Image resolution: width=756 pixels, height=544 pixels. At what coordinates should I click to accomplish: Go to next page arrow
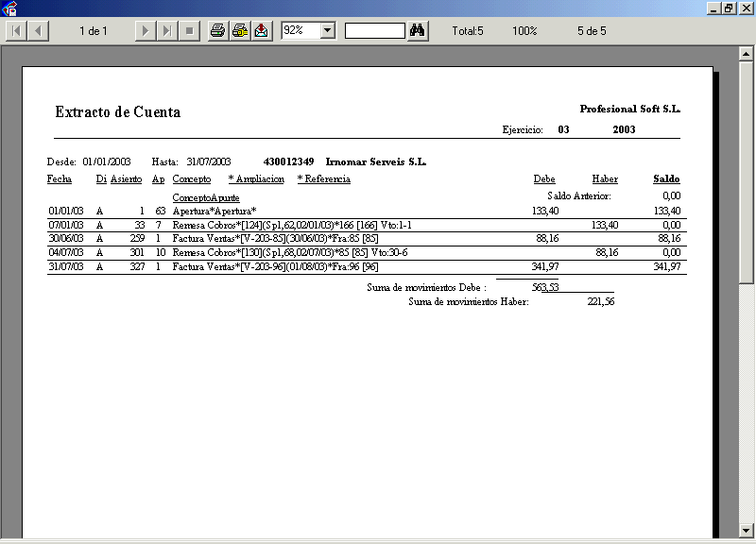[145, 31]
